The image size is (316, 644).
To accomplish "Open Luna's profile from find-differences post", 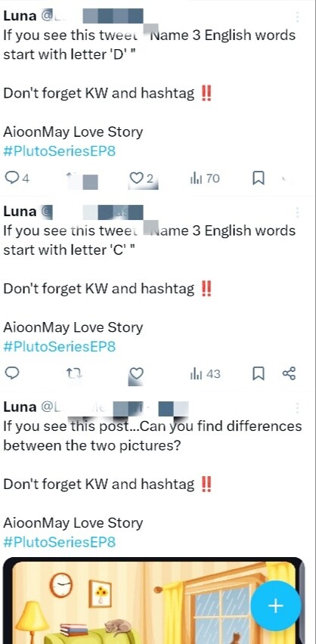I will (x=20, y=407).
